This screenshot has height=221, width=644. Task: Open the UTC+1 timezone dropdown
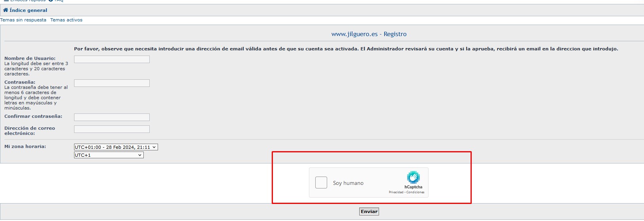click(109, 155)
